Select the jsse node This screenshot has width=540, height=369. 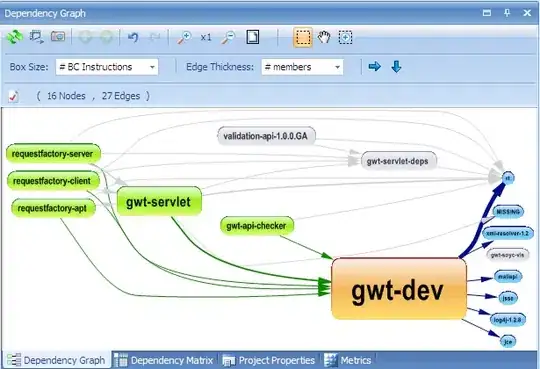point(508,298)
